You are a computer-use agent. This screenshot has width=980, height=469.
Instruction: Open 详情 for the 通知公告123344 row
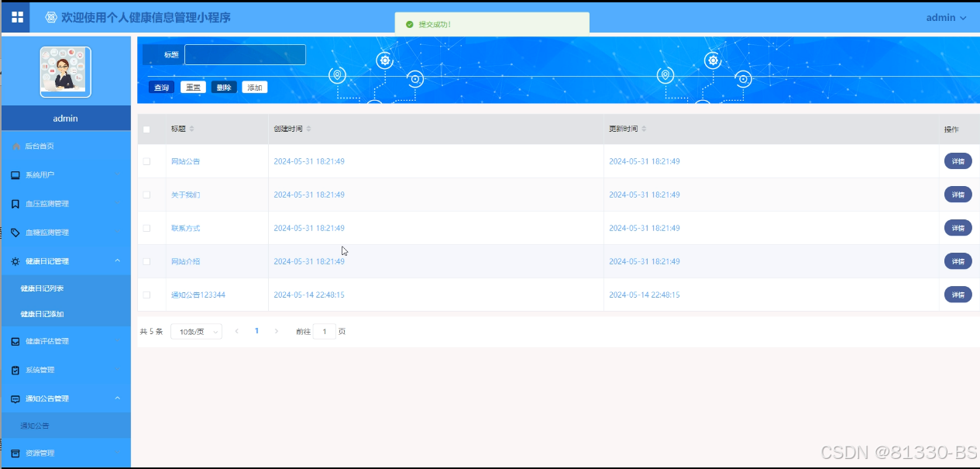tap(958, 295)
